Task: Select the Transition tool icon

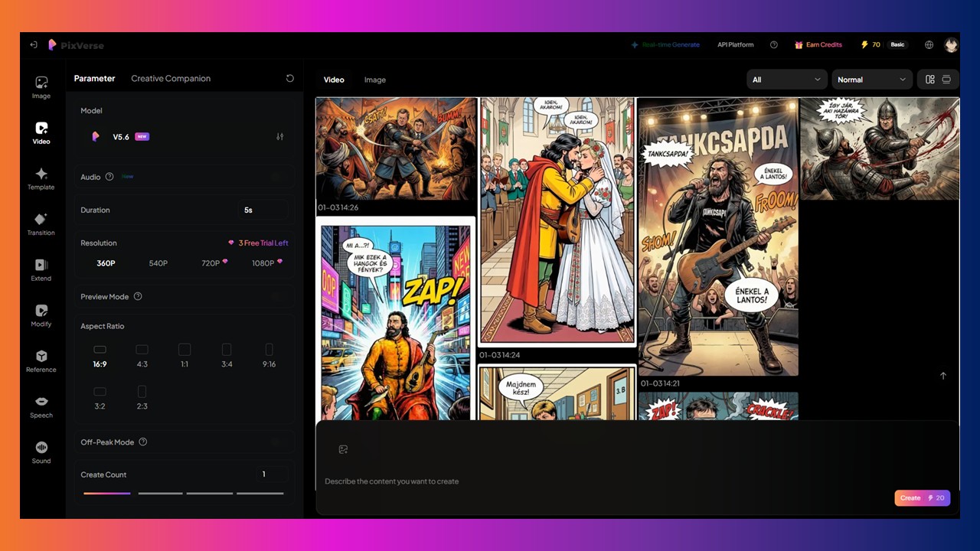Action: (41, 224)
